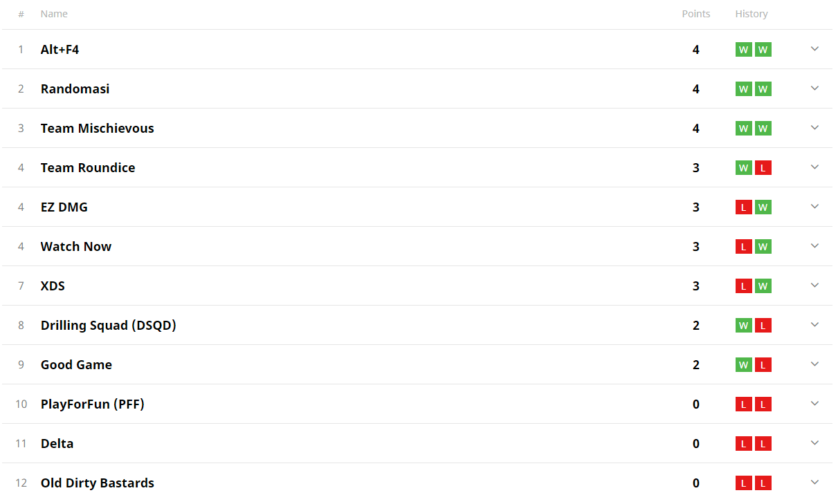Click the Name column header

point(54,14)
